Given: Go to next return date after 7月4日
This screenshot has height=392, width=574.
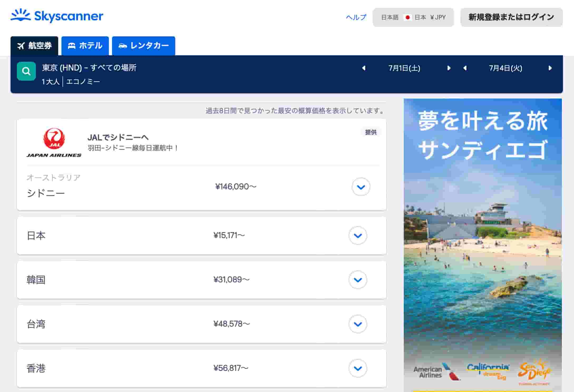Looking at the screenshot, I should click(x=550, y=68).
